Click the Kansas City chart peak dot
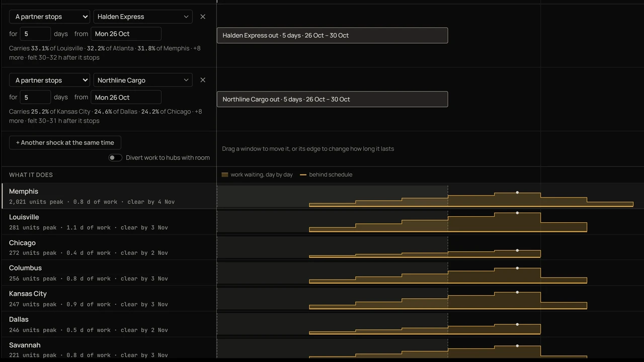 [x=517, y=292]
